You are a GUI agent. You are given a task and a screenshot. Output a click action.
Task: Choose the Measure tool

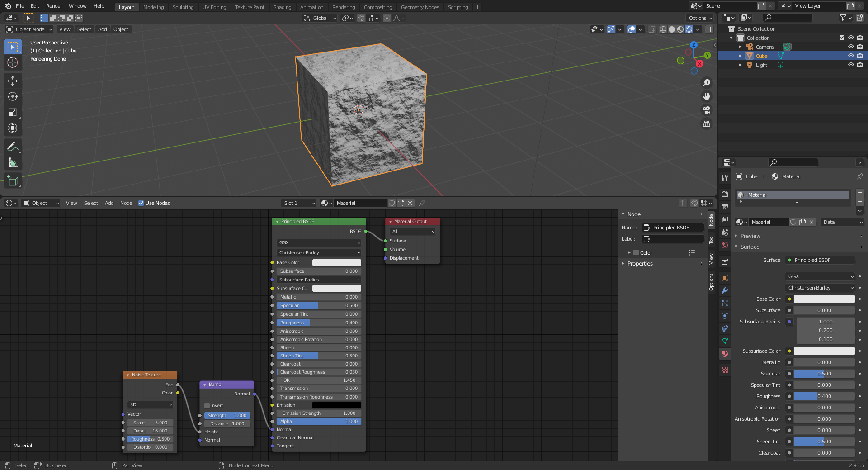[x=13, y=162]
